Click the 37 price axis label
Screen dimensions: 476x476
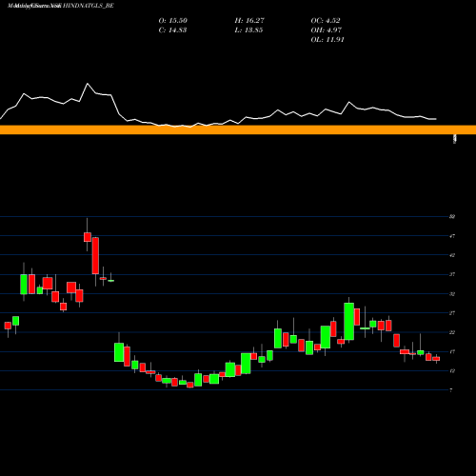pos(452,274)
